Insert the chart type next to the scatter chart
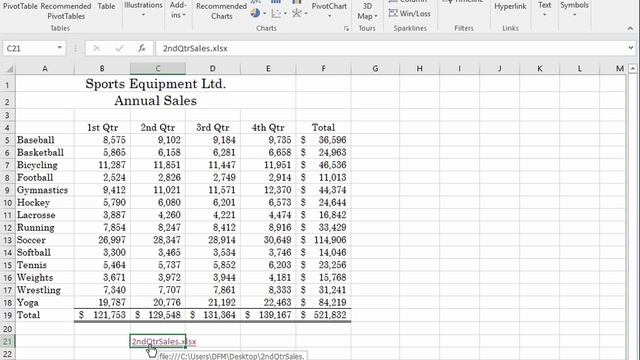 pyautogui.click(x=297, y=13)
